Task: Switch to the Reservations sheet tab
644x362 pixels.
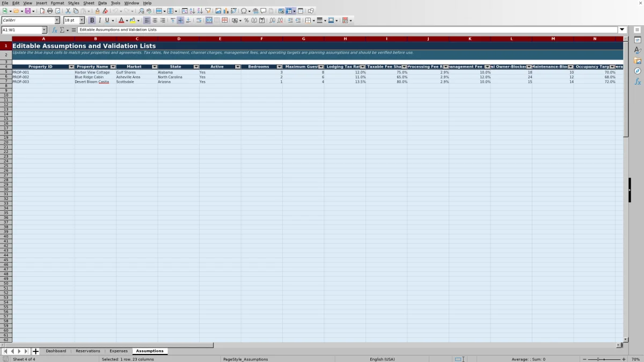Action: point(88,351)
